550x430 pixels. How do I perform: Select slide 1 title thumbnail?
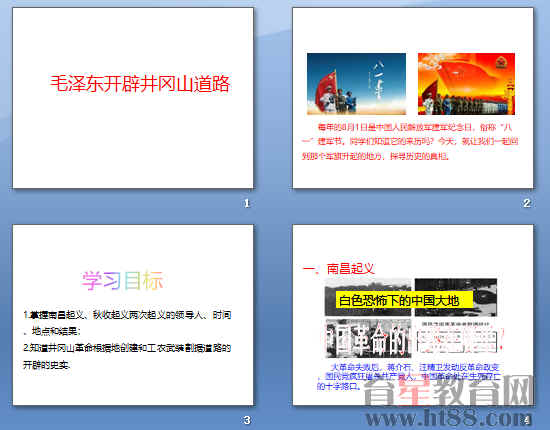[133, 98]
